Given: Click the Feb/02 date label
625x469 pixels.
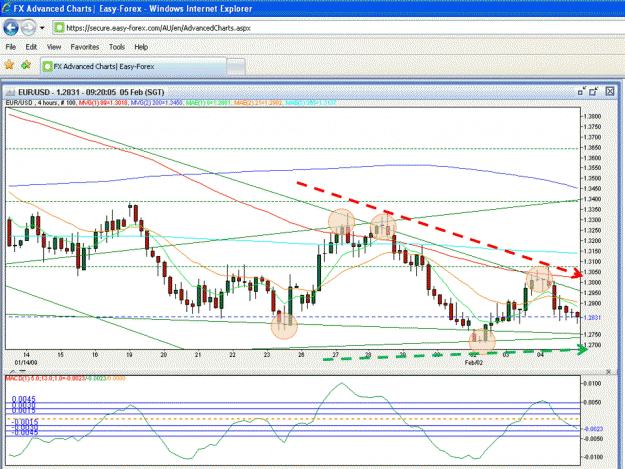Looking at the screenshot, I should point(474,363).
